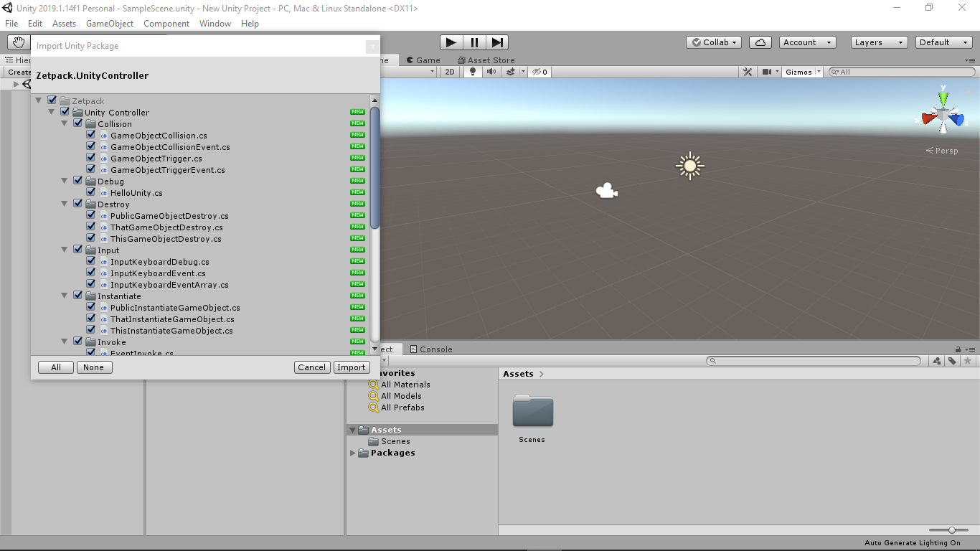980x551 pixels.
Task: Uncheck the Debug folder checkbox
Action: 77,181
